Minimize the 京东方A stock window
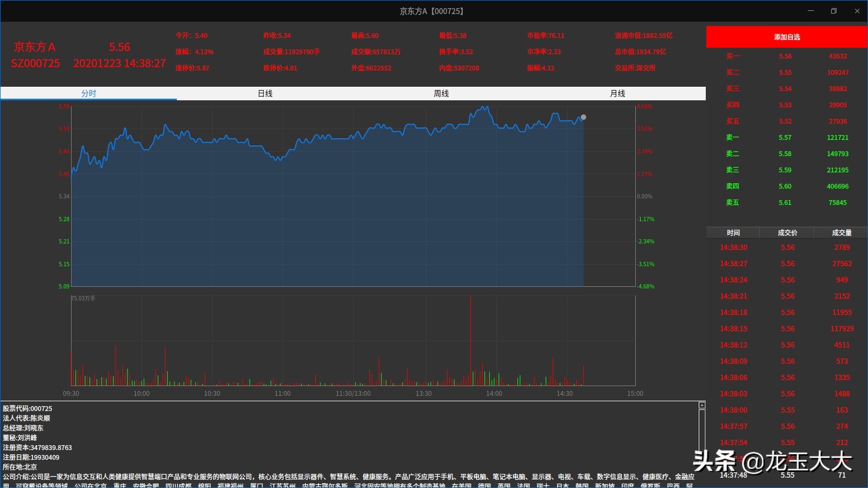This screenshot has height=488, width=868. point(810,11)
